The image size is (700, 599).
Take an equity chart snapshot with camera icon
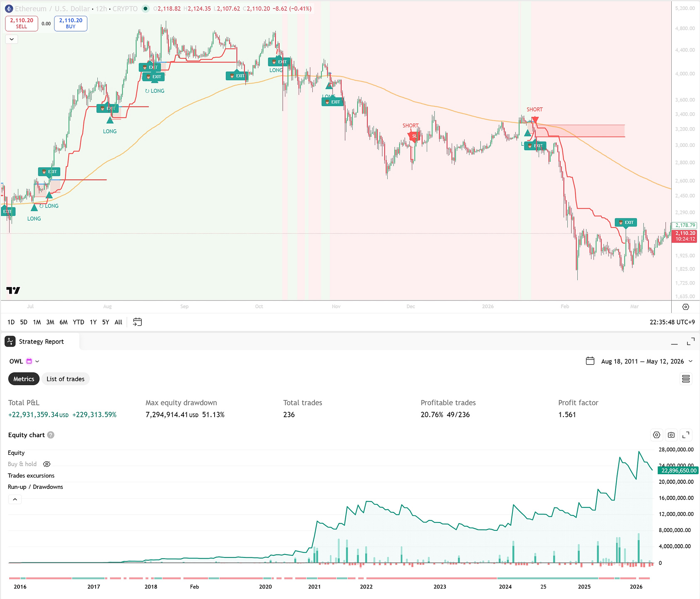click(671, 435)
